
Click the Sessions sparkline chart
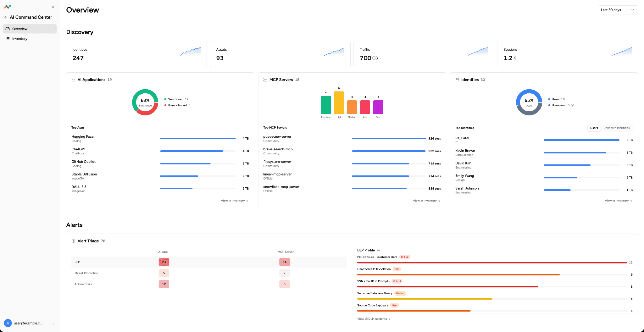622,52
